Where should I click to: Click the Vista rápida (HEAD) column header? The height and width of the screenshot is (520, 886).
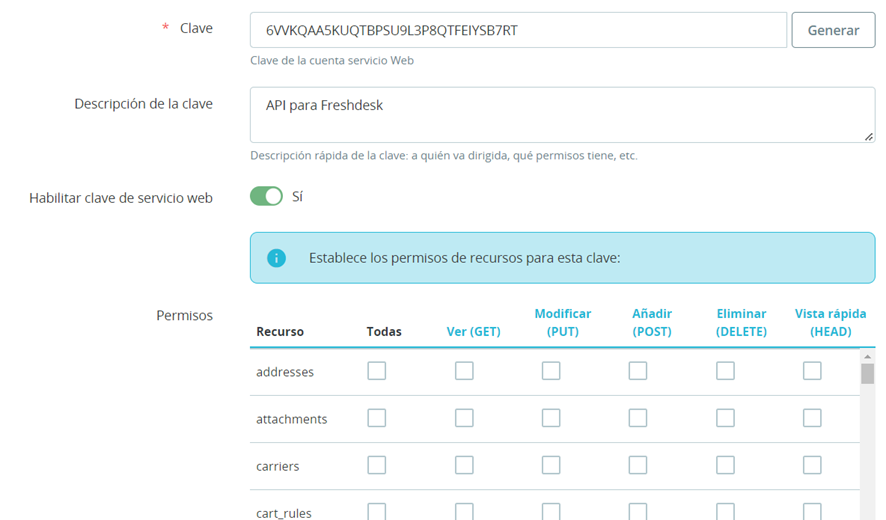pyautogui.click(x=830, y=322)
